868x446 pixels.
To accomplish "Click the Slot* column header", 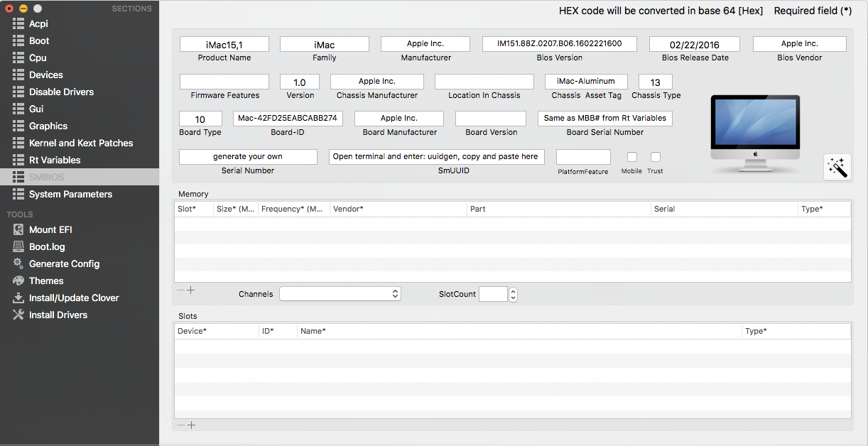I will coord(194,209).
